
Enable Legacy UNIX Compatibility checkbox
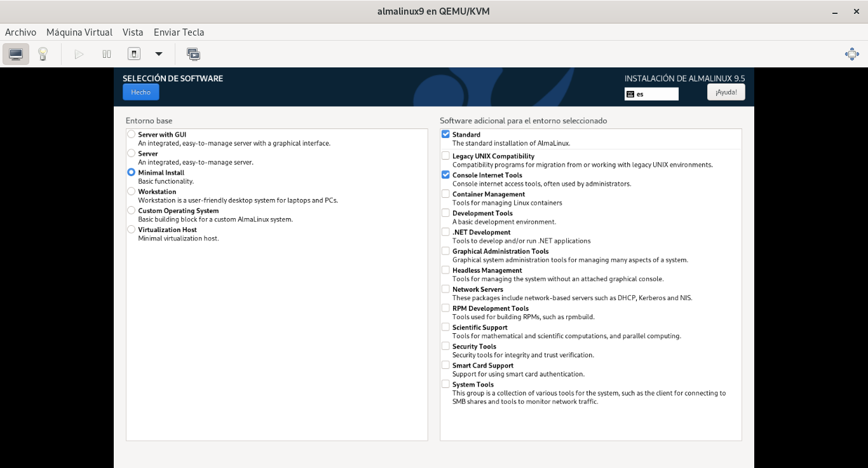tap(445, 156)
